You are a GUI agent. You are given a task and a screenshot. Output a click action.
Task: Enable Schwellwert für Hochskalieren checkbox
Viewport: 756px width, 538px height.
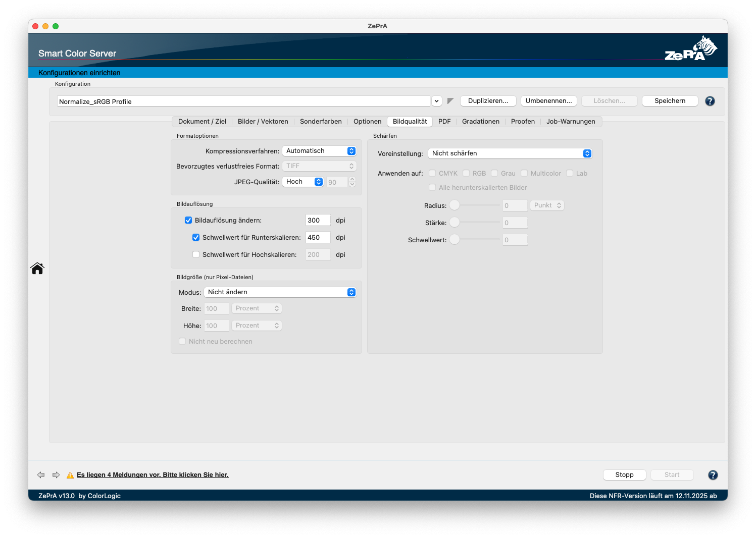coord(196,255)
